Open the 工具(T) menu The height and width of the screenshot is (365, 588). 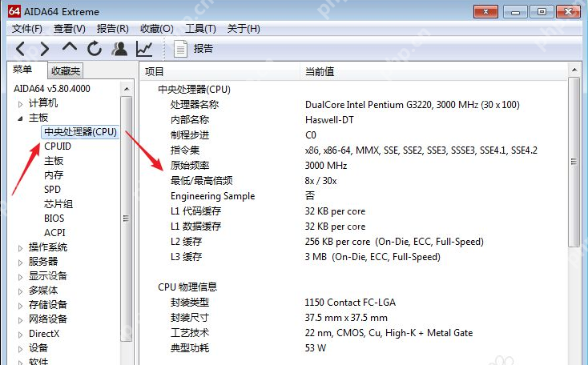pos(200,29)
